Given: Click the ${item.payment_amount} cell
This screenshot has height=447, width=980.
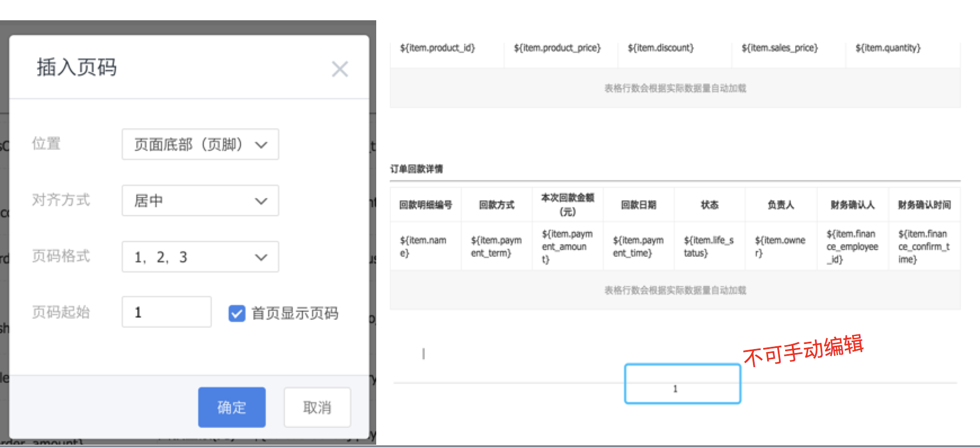Looking at the screenshot, I should pyautogui.click(x=568, y=247).
